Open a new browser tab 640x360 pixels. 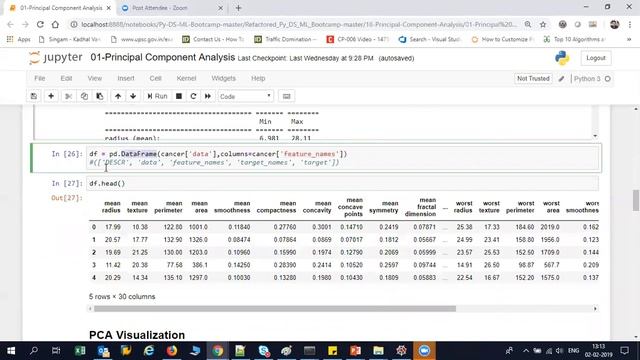coord(238,8)
